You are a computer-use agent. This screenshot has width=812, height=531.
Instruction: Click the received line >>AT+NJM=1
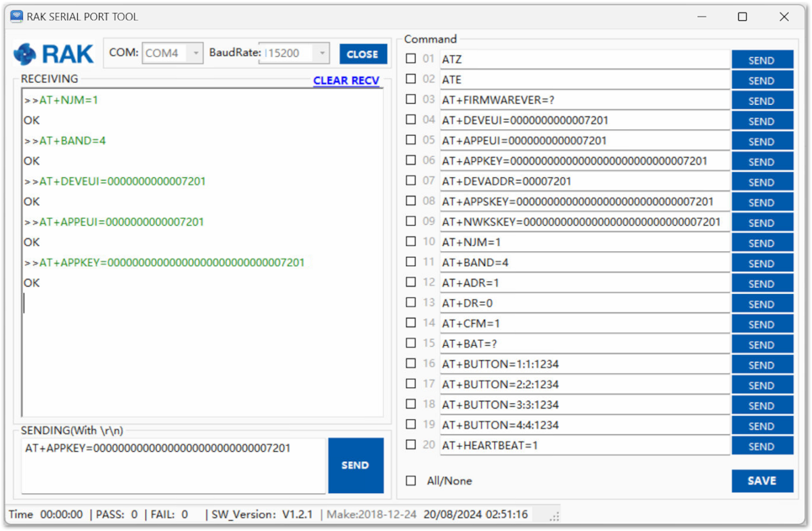[61, 100]
